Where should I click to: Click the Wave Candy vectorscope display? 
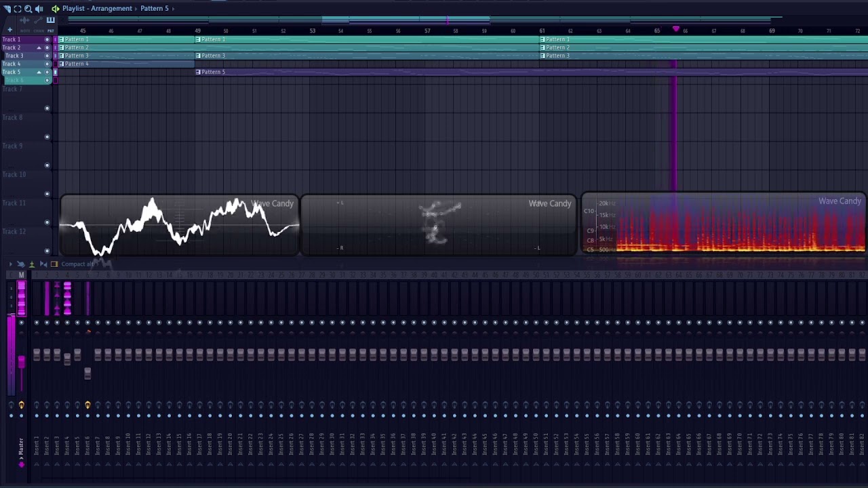coord(440,225)
